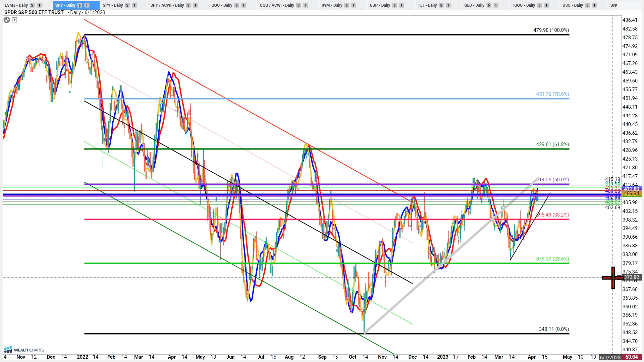Click the S icon on the ESM3 - Daily tab

tap(32, 5)
